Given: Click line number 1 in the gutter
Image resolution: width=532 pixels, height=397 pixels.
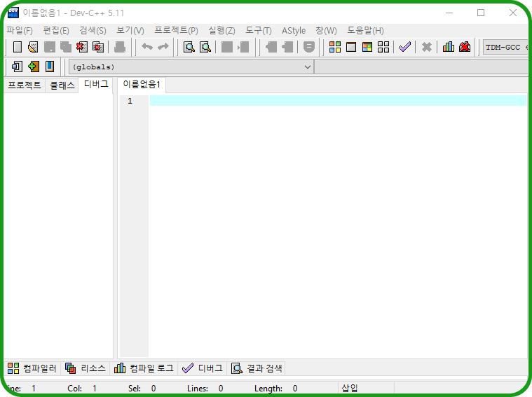Looking at the screenshot, I should [x=130, y=101].
